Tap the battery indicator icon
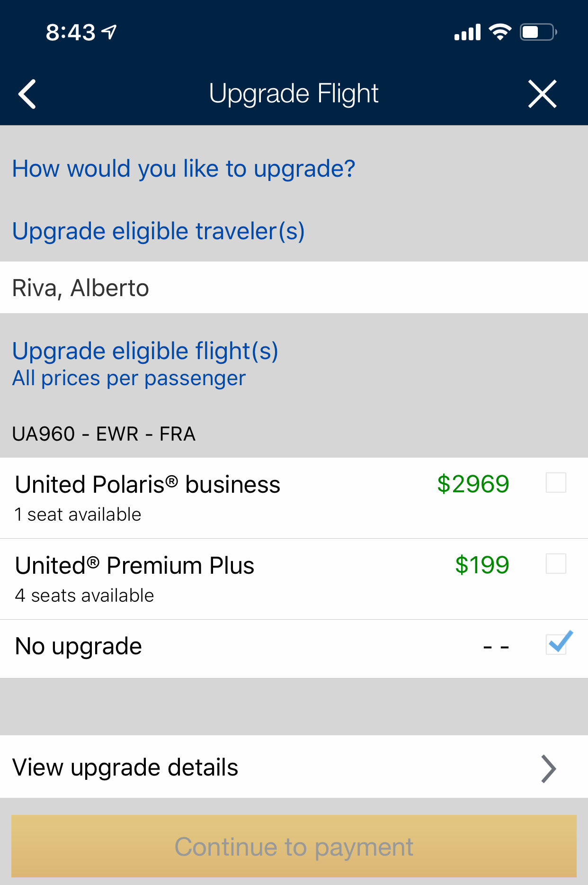 coord(538,32)
